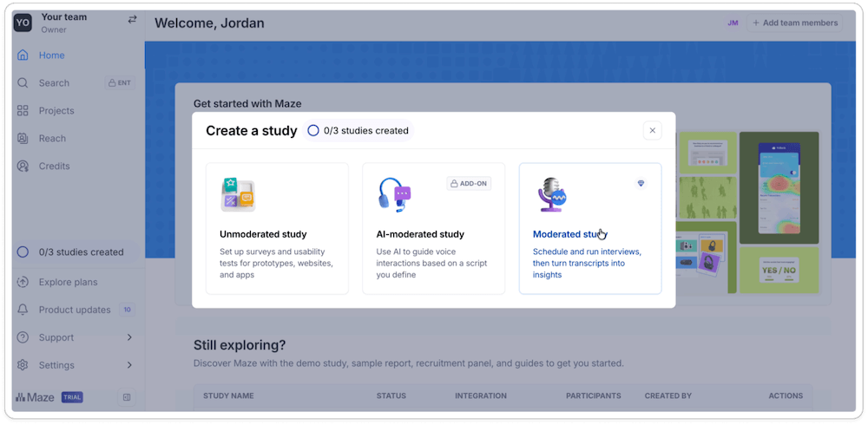Click the Explore plans arrow icon
The height and width of the screenshot is (425, 868).
[23, 282]
